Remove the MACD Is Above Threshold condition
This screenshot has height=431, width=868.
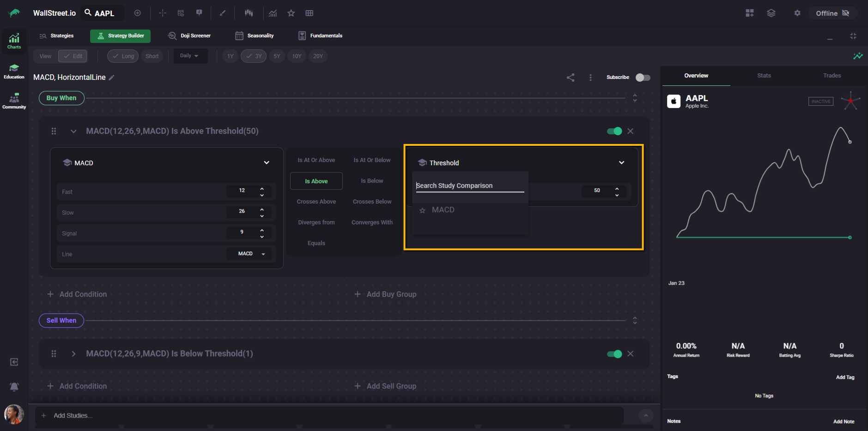click(630, 131)
